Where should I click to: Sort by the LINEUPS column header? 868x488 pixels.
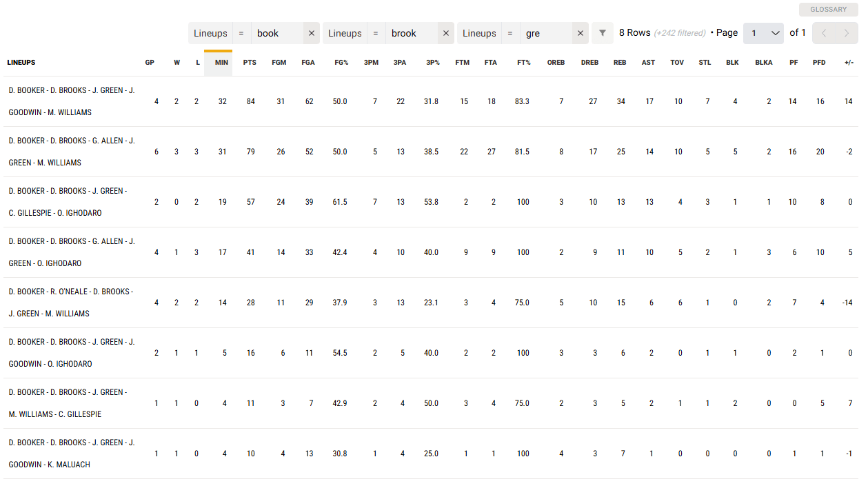click(21, 63)
